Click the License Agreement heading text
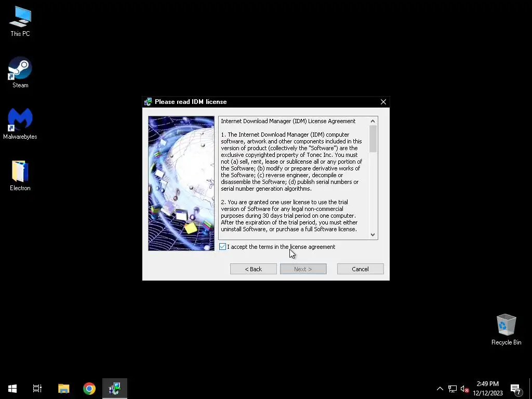 point(288,121)
